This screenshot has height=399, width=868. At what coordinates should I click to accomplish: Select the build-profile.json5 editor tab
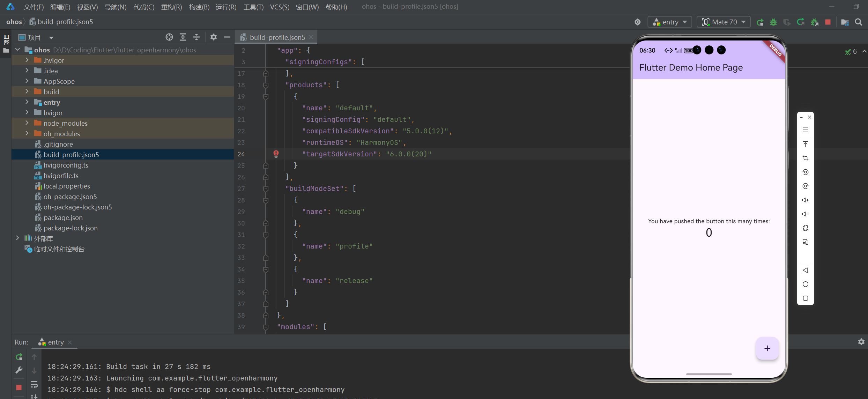(277, 37)
